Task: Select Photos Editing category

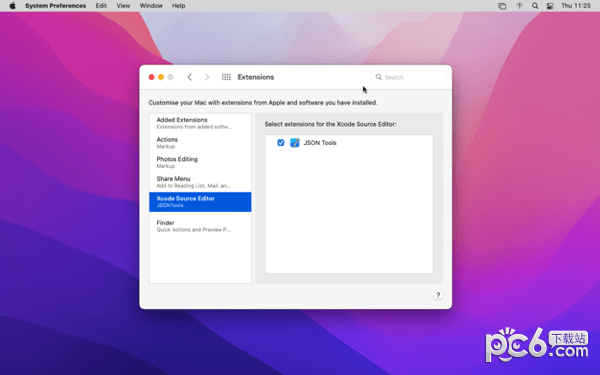Action: [200, 162]
